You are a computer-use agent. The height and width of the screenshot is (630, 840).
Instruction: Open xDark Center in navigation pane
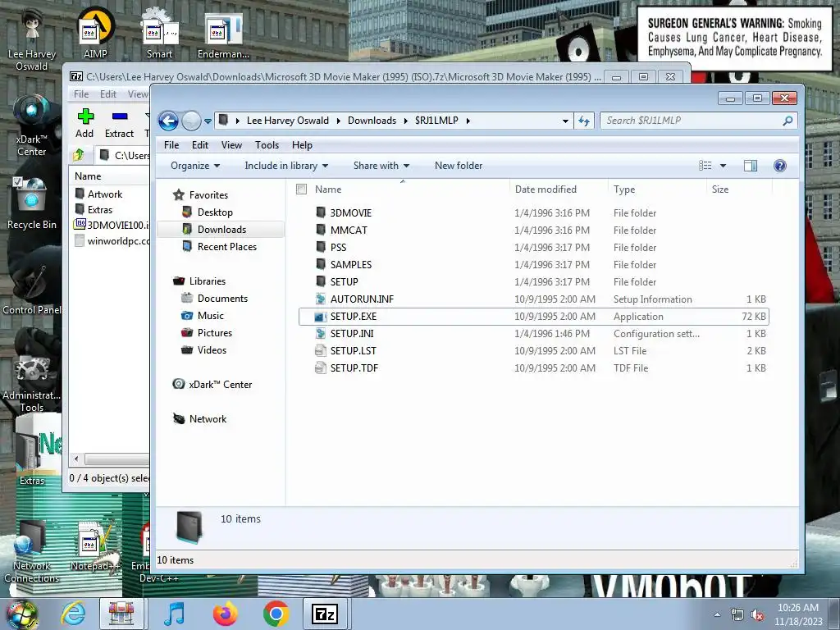[220, 385]
